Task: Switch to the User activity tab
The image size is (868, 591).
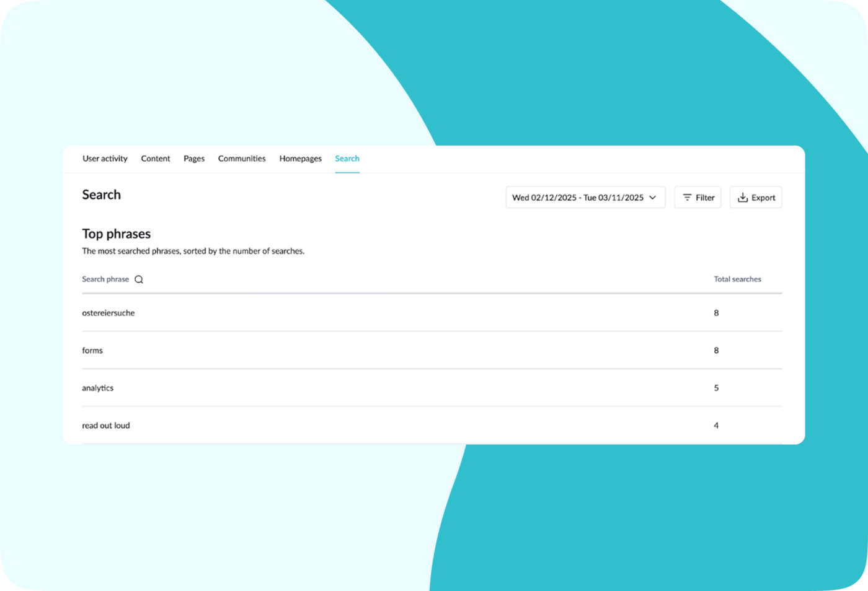Action: coord(105,159)
